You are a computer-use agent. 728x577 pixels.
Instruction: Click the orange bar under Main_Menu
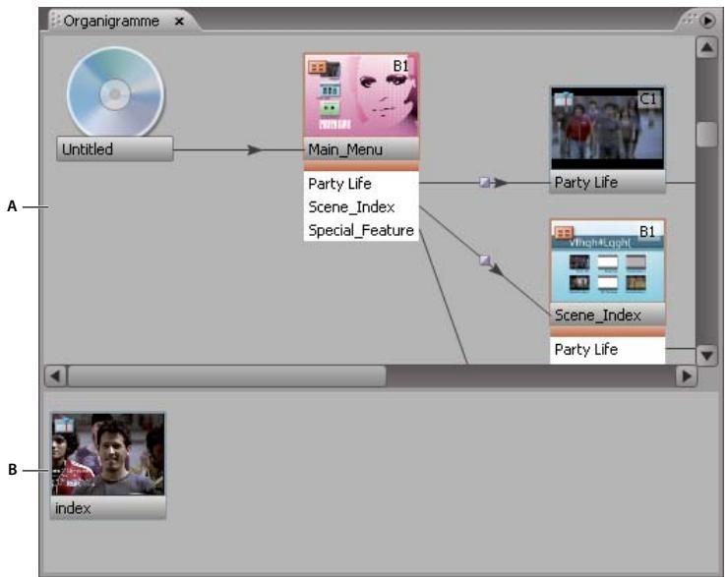(361, 166)
